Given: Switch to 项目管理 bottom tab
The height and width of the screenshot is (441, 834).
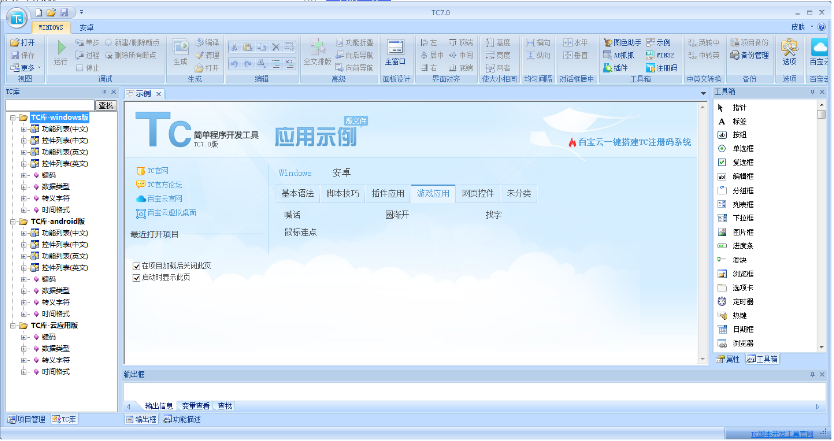Looking at the screenshot, I should coord(27,420).
